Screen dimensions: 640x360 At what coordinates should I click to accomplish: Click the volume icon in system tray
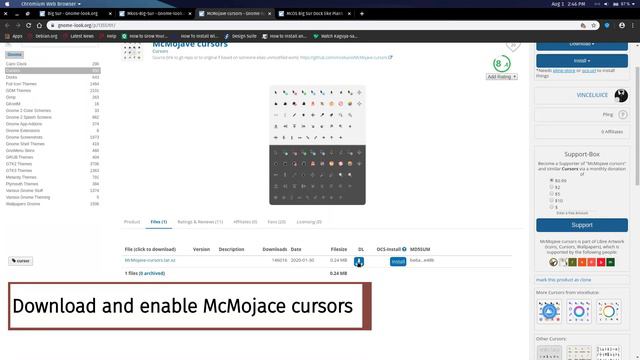[606, 4]
